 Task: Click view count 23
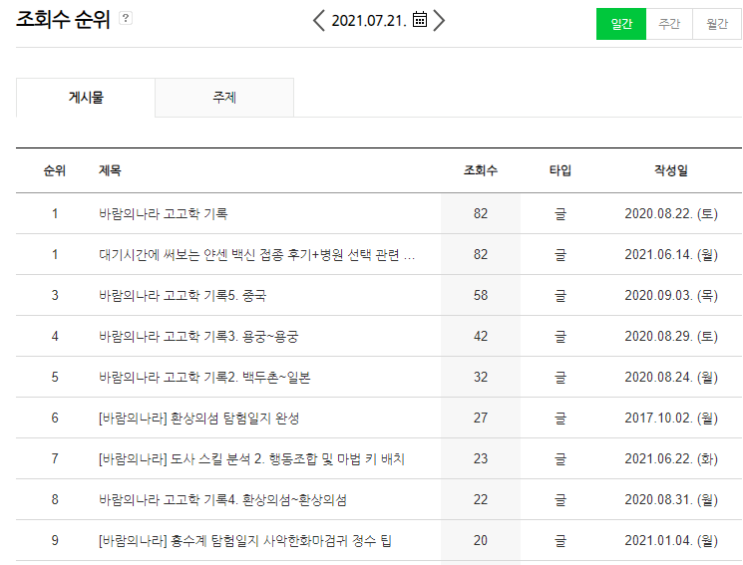pyautogui.click(x=480, y=458)
